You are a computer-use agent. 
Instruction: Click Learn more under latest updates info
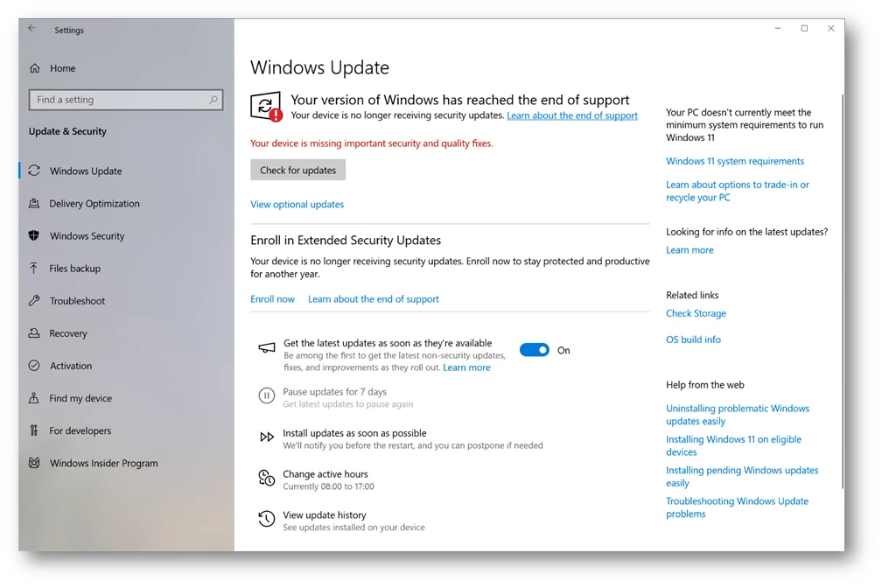point(689,250)
